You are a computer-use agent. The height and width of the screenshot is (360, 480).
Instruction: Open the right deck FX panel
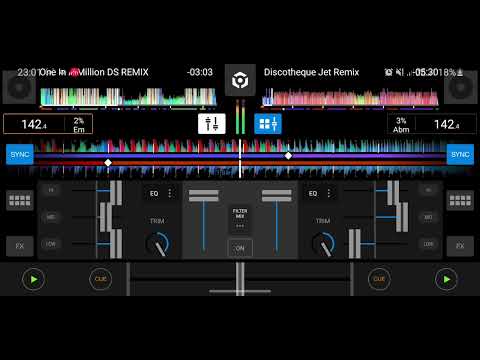click(460, 246)
